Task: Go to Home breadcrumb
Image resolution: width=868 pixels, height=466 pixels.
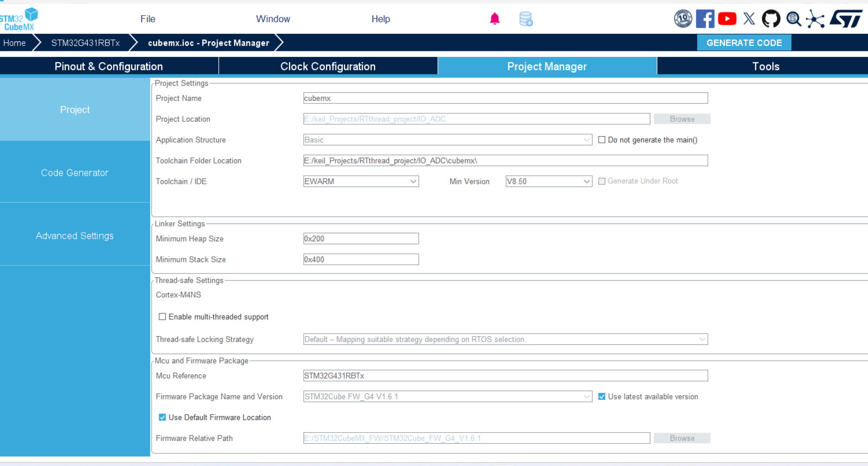Action: click(x=14, y=43)
